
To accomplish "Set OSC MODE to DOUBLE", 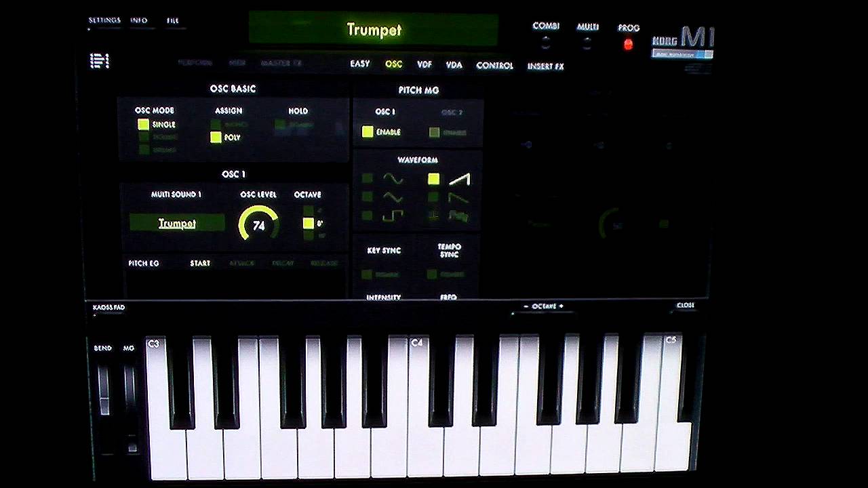I will [x=143, y=137].
